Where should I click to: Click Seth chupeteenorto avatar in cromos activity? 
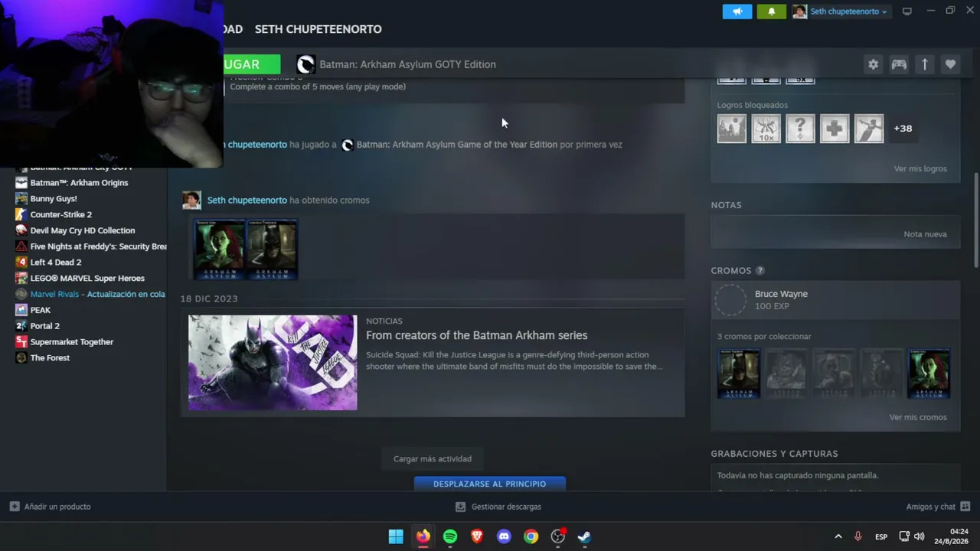click(191, 201)
